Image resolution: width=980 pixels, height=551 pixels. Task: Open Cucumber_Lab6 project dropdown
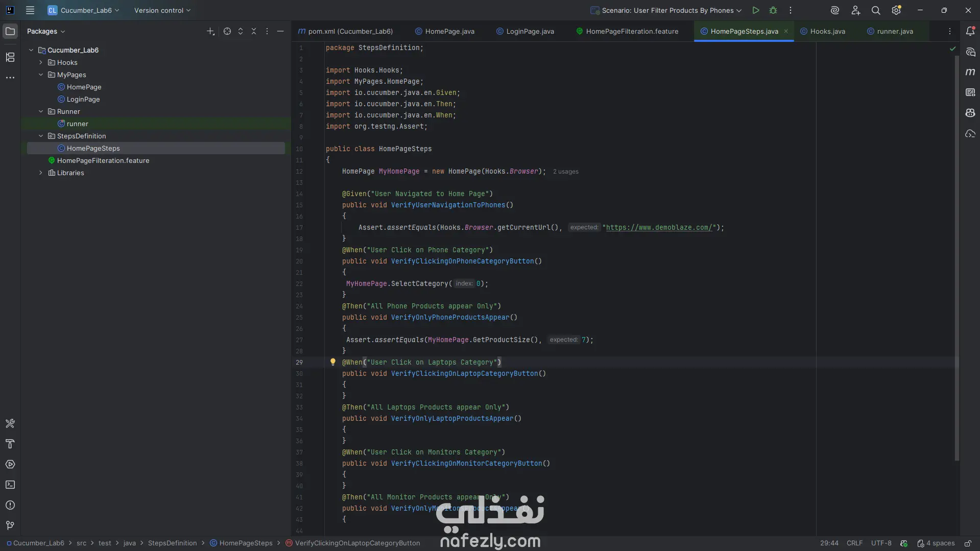point(84,10)
